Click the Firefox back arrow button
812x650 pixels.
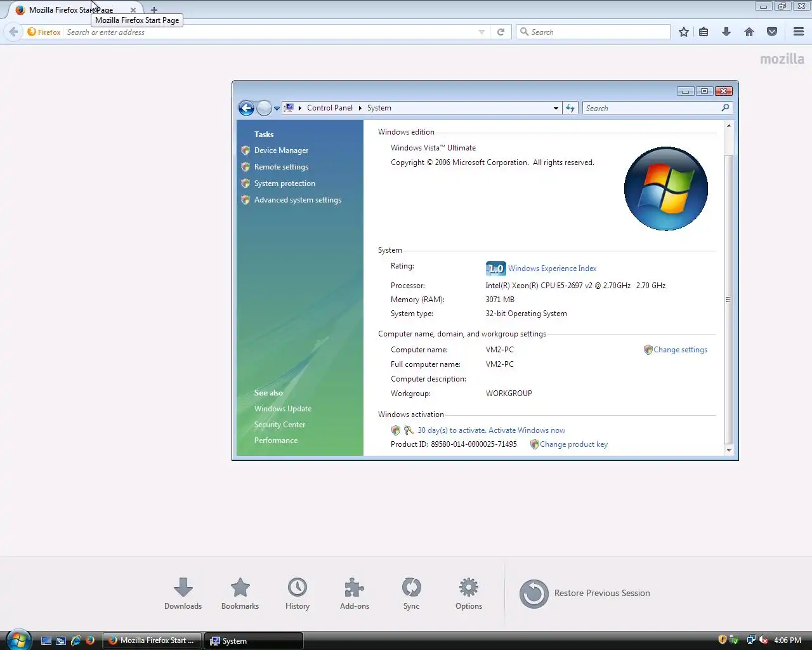pyautogui.click(x=13, y=32)
